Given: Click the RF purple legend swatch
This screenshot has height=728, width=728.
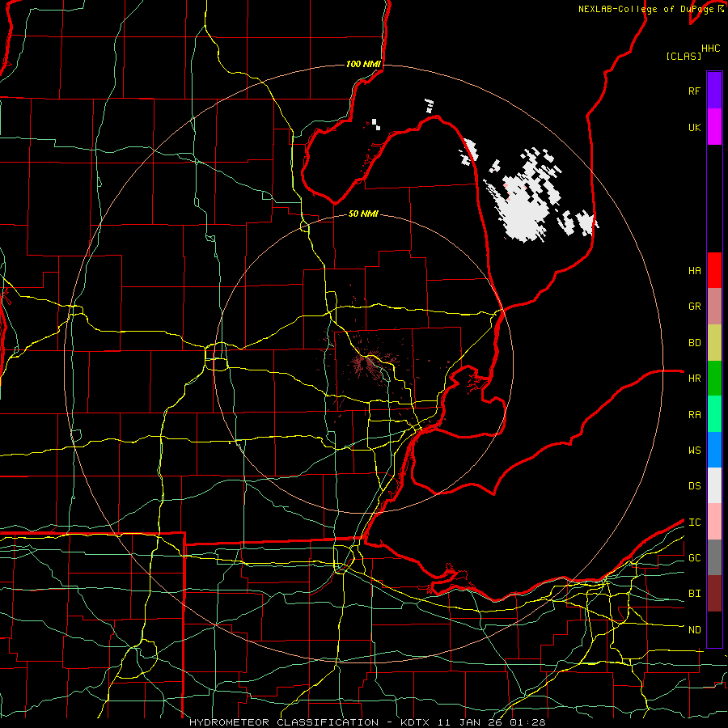Looking at the screenshot, I should pos(714,90).
